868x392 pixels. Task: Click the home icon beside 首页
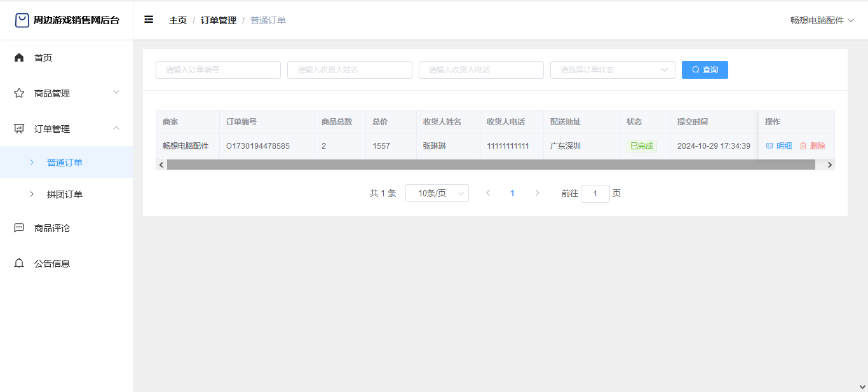click(19, 58)
